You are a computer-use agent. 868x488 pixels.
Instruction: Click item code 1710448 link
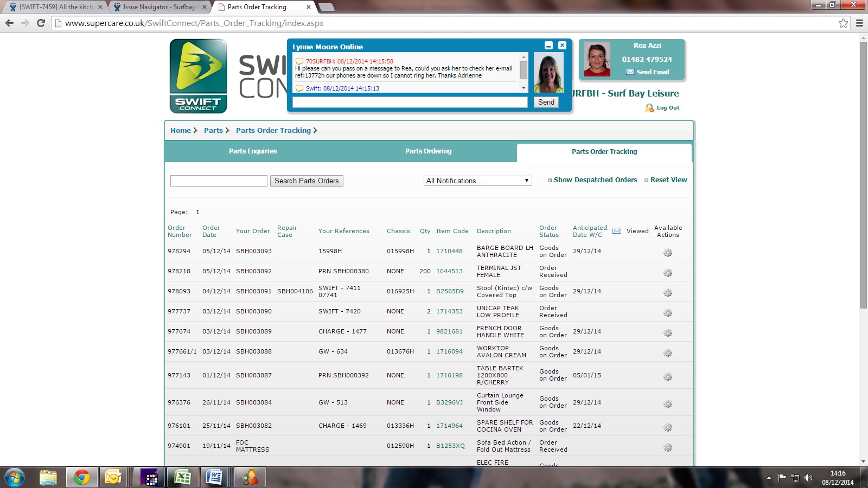tap(449, 251)
